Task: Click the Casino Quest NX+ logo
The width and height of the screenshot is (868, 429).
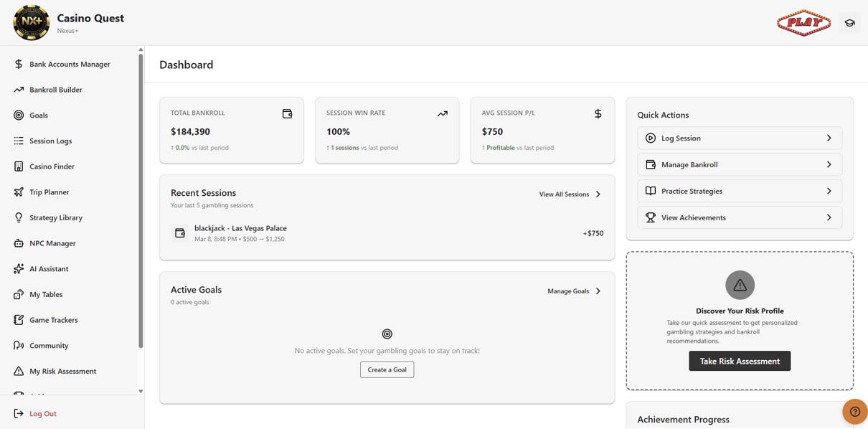Action: click(x=32, y=23)
